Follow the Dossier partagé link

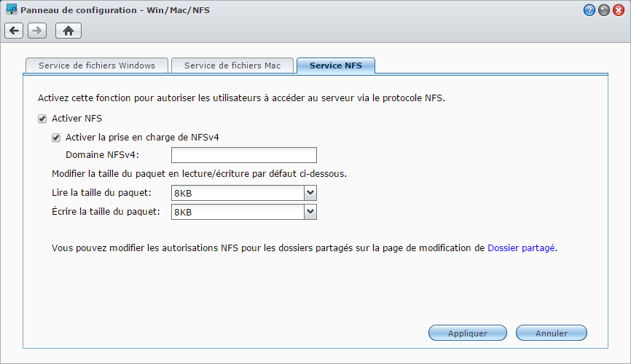point(521,248)
